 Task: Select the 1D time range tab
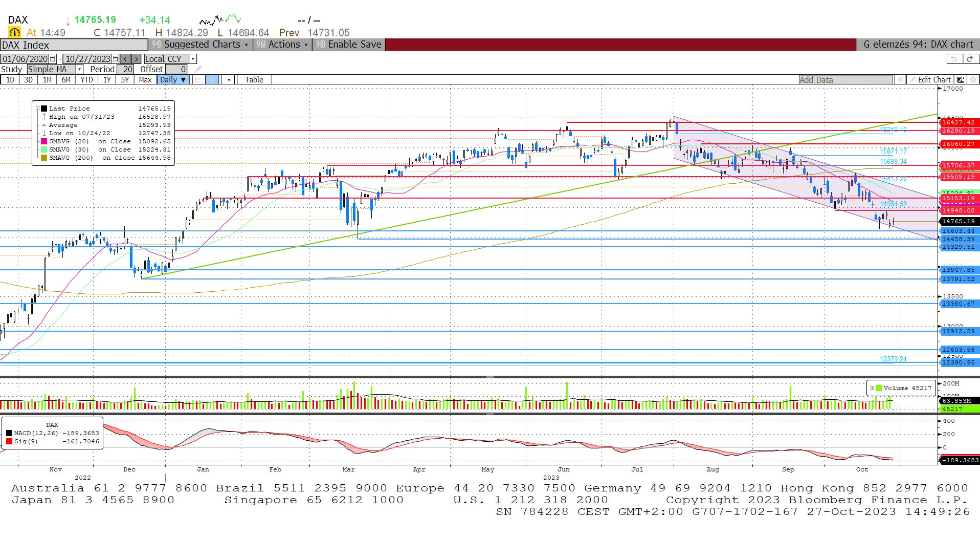click(10, 80)
